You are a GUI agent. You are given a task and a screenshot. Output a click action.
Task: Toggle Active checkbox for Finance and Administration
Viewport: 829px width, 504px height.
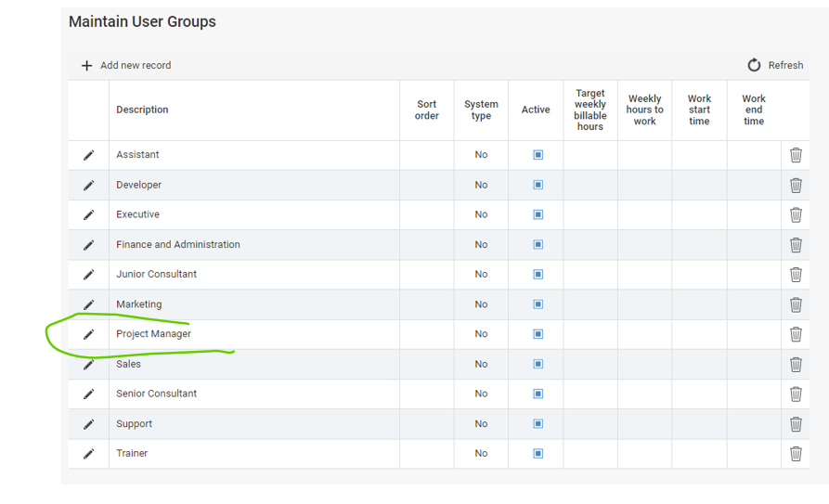pyautogui.click(x=538, y=245)
